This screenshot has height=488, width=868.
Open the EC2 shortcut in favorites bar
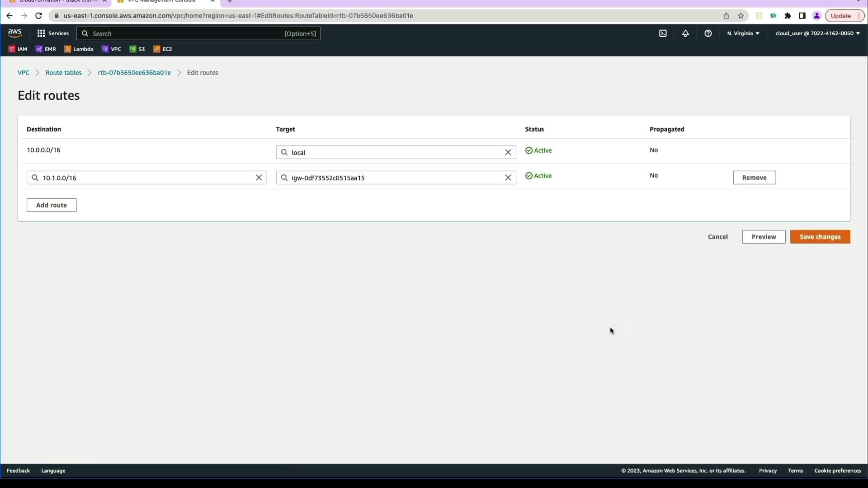163,49
